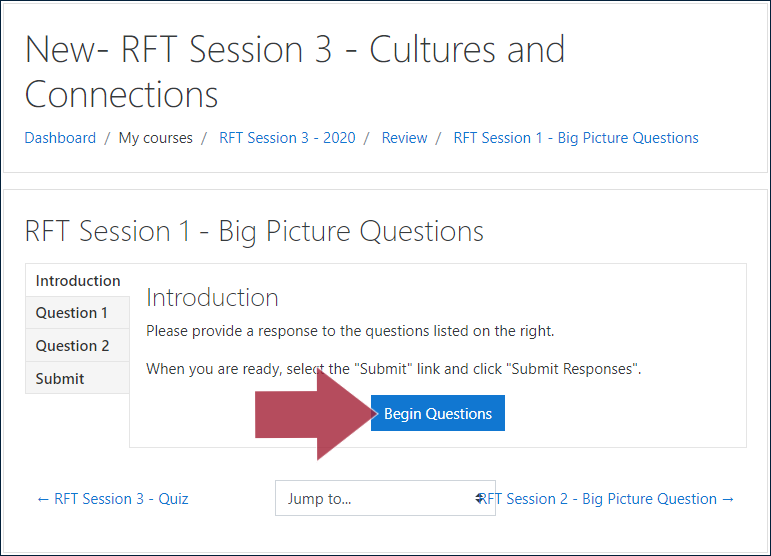This screenshot has width=771, height=556.
Task: Open RFT Session 1 - Big Picture Questions breadcrumb
Action: point(576,138)
